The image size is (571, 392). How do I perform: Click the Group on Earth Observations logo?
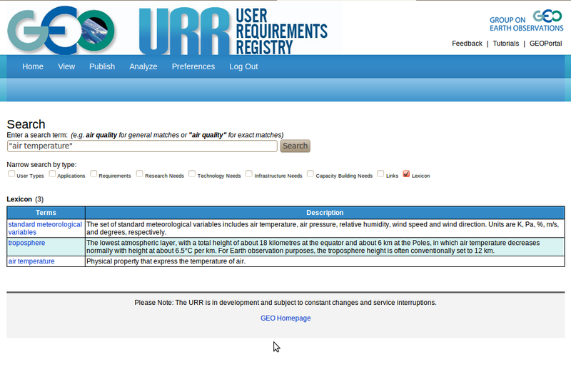(x=525, y=20)
